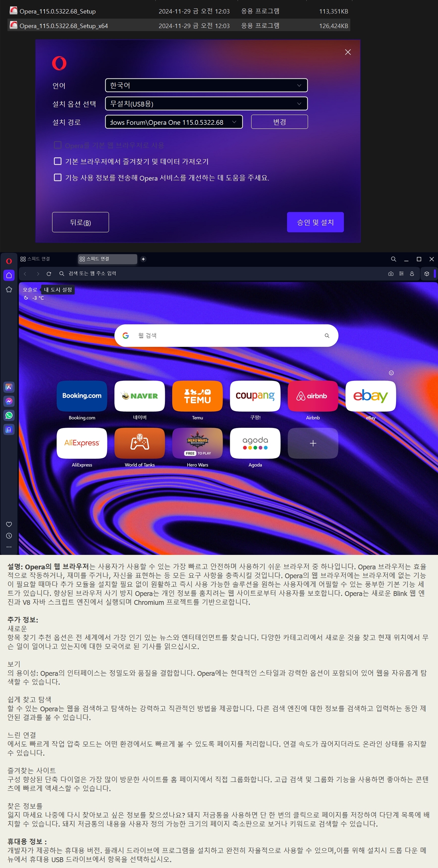Open Messenger in sidebar
The height and width of the screenshot is (868, 438).
9,401
